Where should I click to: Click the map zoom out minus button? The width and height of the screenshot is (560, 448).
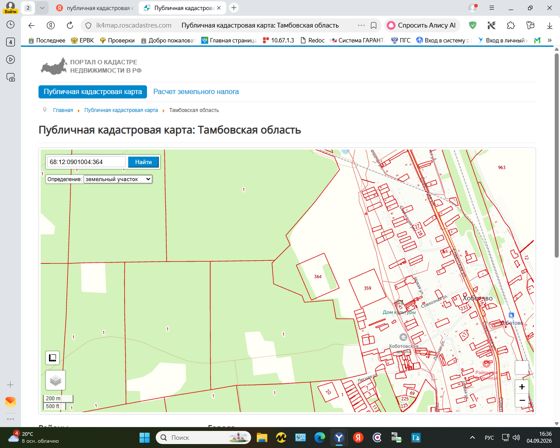522,400
